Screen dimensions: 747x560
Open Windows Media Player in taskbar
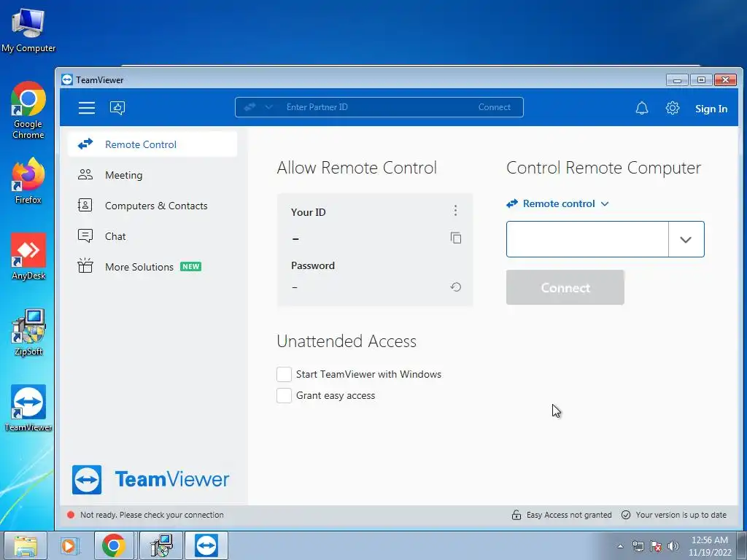click(x=69, y=545)
